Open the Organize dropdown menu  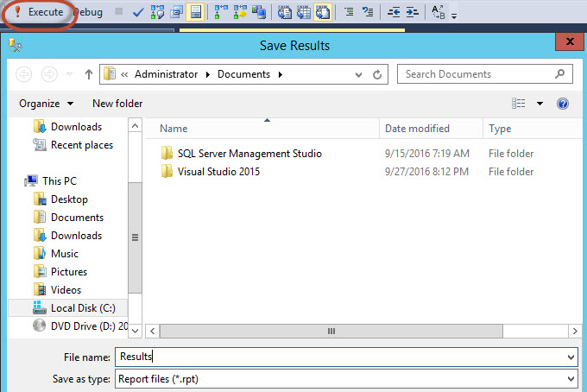pyautogui.click(x=46, y=104)
